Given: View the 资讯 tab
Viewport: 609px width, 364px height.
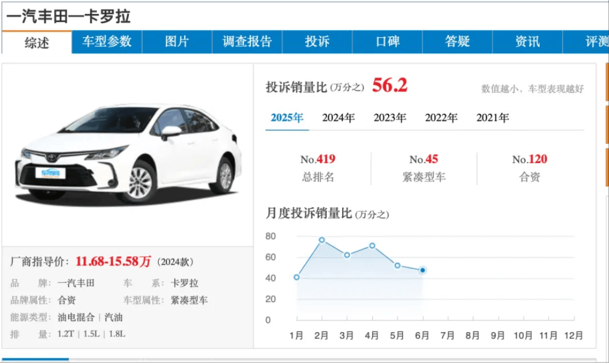Looking at the screenshot, I should [528, 41].
